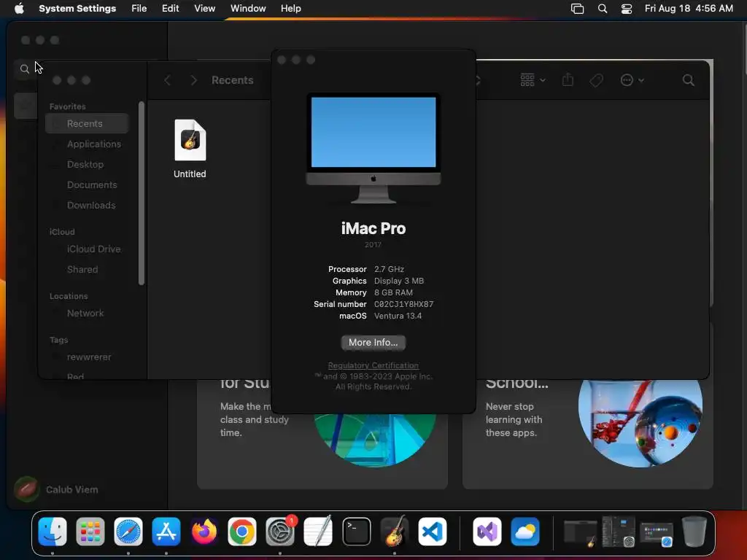Image resolution: width=747 pixels, height=560 pixels.
Task: Launch Firefox from the dock
Action: [x=204, y=532]
